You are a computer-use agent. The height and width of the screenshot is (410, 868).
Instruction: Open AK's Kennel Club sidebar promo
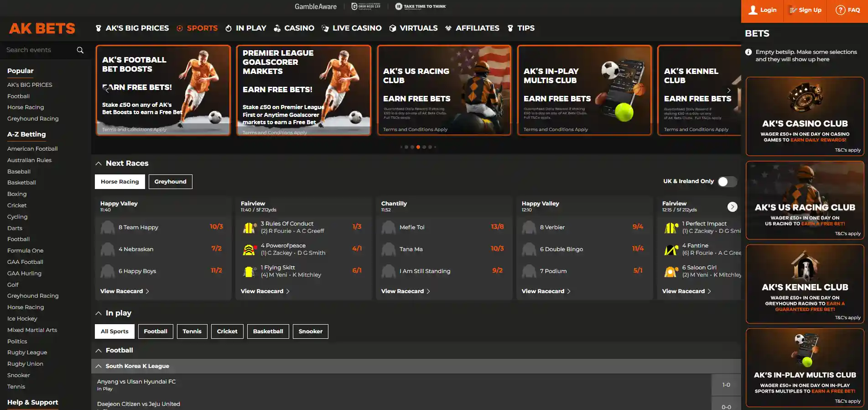[x=805, y=284]
